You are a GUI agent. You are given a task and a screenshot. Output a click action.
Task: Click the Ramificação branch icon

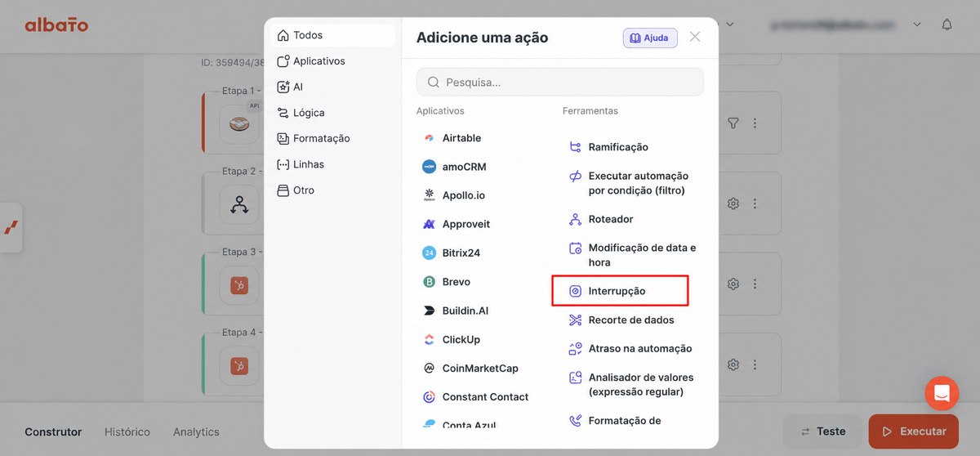pyautogui.click(x=575, y=147)
